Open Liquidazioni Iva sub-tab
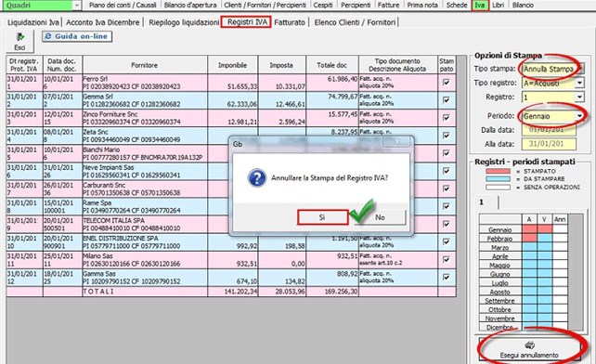This screenshot has width=596, height=364. tap(33, 22)
